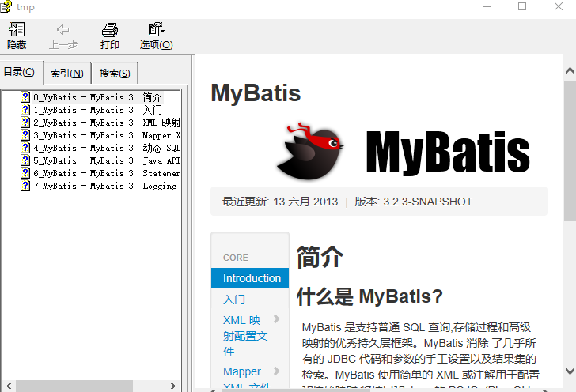Click the tmp window title icon
576x392 pixels.
(7, 7)
